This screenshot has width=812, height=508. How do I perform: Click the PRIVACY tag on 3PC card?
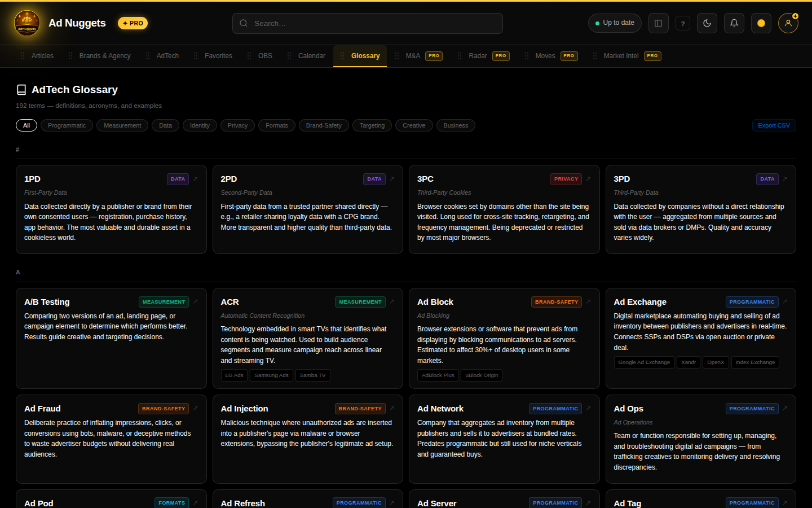[x=566, y=179]
